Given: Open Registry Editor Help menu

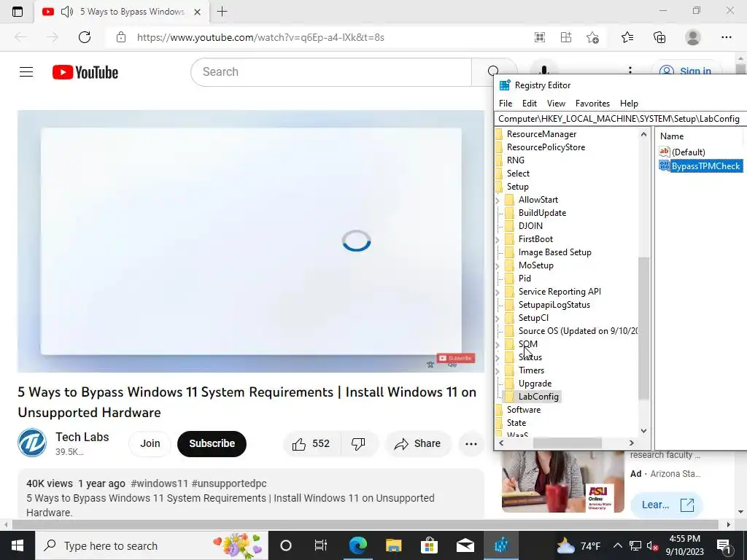Looking at the screenshot, I should 628,104.
